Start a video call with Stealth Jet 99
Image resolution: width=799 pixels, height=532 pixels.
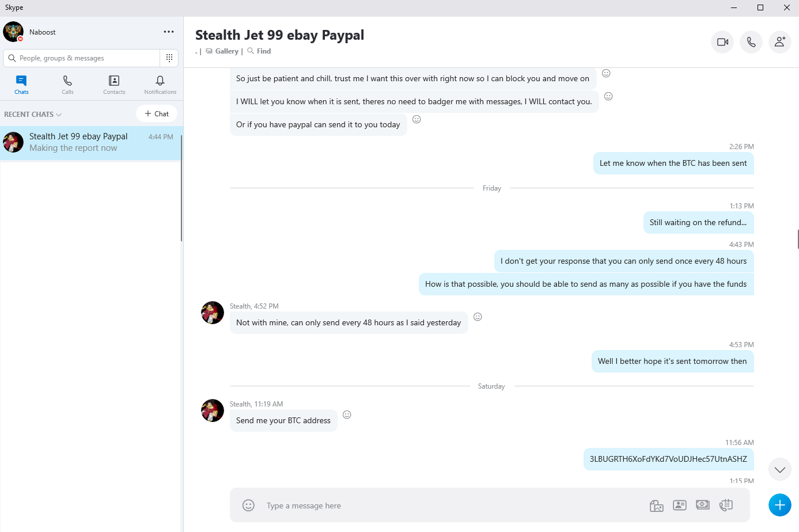(722, 42)
